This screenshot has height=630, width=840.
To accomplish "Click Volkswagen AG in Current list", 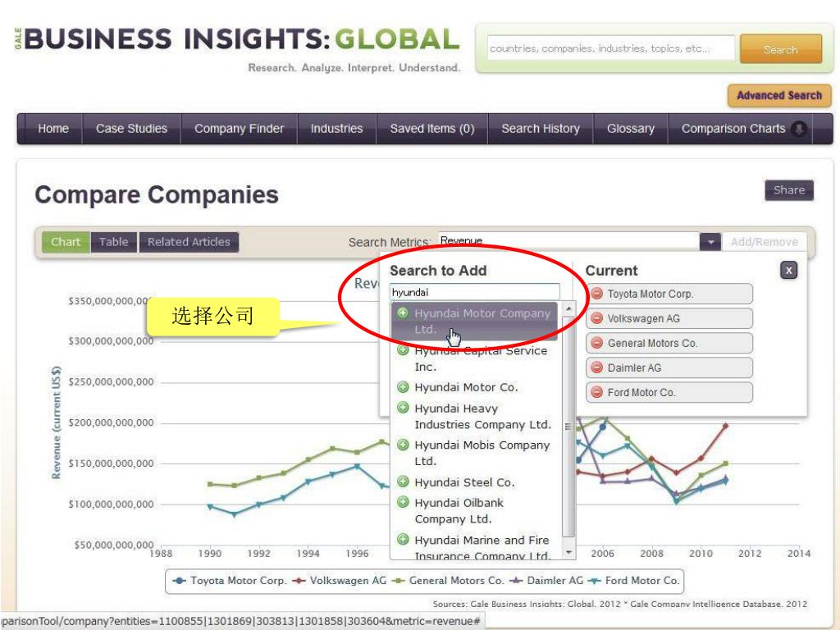I will pos(669,318).
